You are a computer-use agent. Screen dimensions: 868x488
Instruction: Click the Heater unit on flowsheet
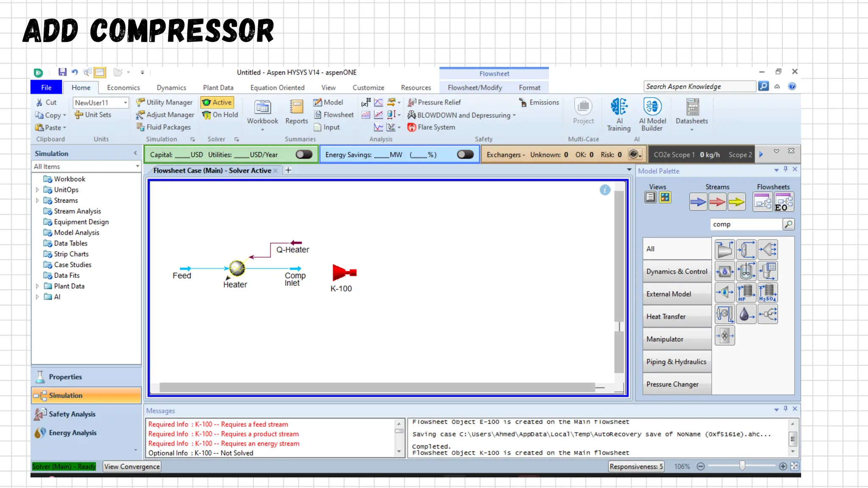(237, 268)
